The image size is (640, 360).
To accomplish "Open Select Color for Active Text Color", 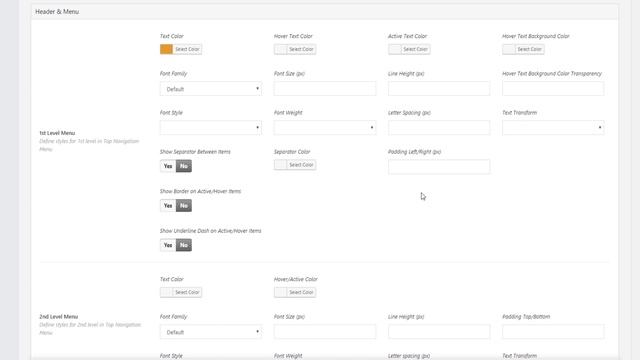I will [416, 49].
